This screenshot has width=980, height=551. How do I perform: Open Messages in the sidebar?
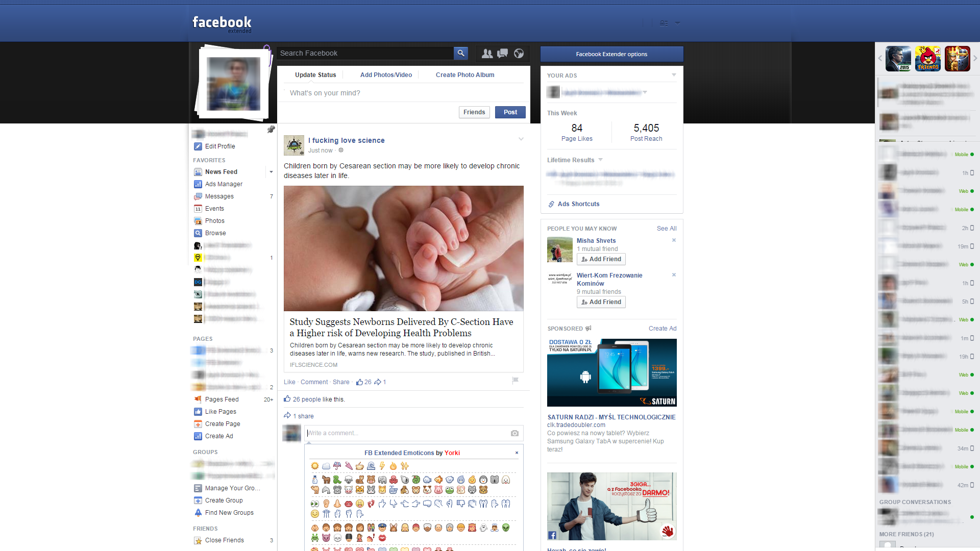[x=219, y=196]
